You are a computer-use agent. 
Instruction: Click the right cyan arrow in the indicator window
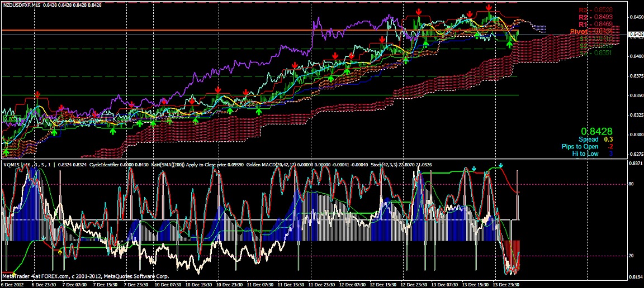pyautogui.click(x=501, y=166)
